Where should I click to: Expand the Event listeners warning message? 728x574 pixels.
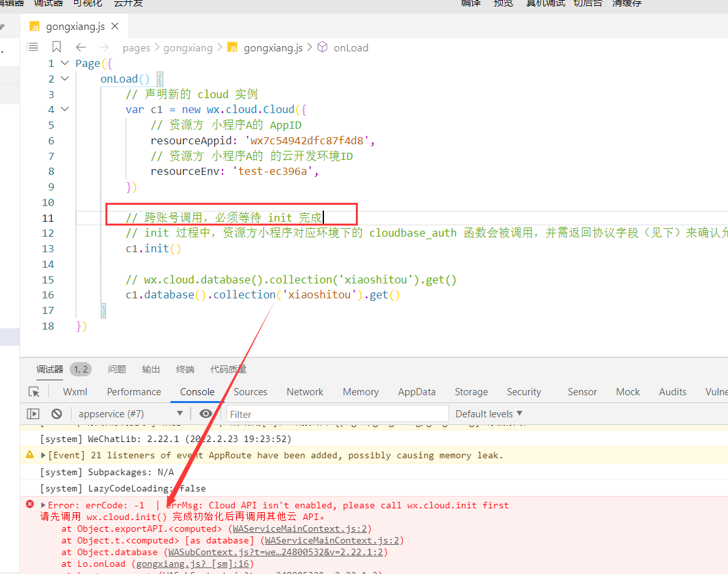click(x=43, y=455)
